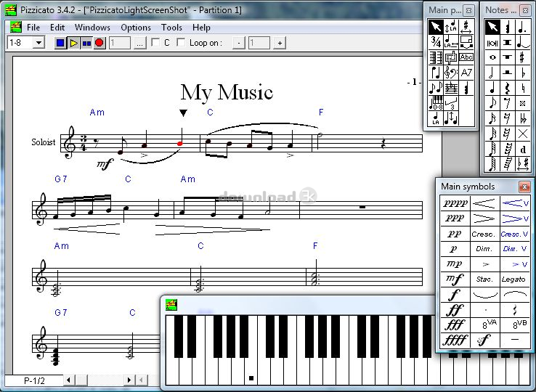Viewport: 536px width, 392px height.
Task: Choose the triplet bracket tool
Action: (451, 102)
